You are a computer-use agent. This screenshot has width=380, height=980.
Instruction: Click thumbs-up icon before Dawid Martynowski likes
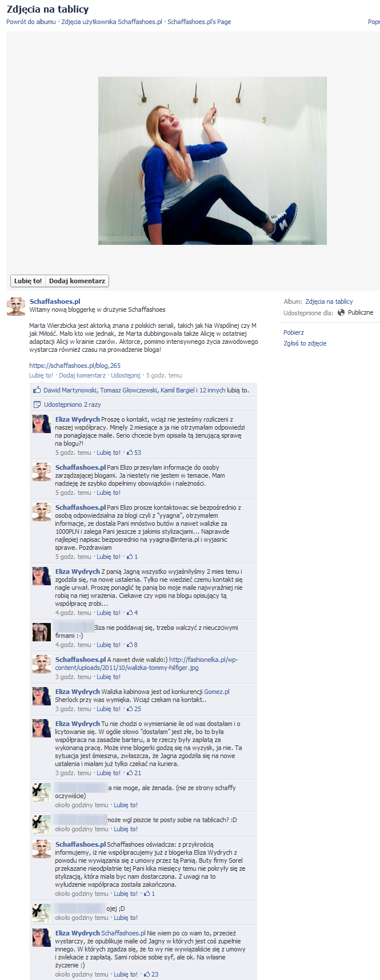pyautogui.click(x=37, y=390)
